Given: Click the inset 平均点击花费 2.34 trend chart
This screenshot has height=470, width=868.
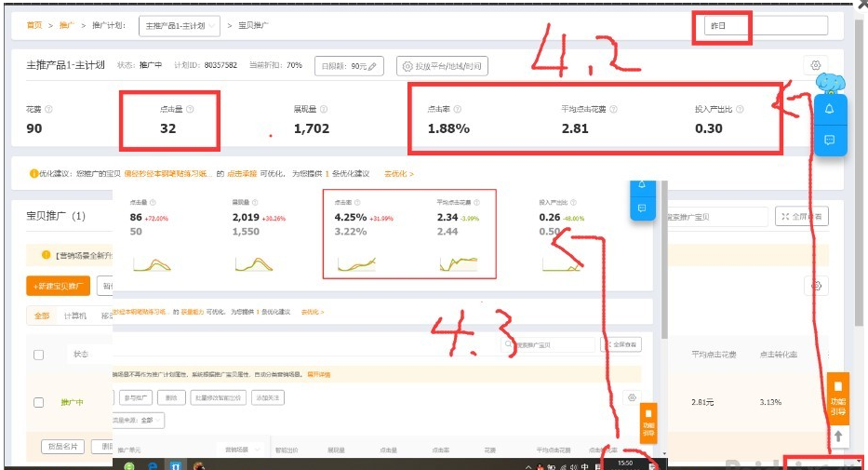Looking at the screenshot, I should 459,264.
